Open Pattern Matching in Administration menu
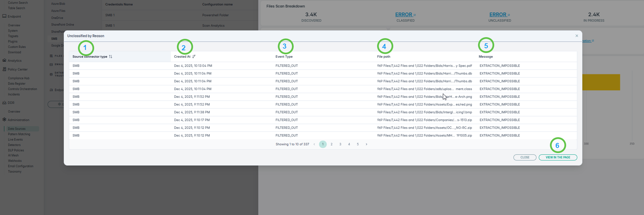This screenshot has height=215, width=644. 19,134
